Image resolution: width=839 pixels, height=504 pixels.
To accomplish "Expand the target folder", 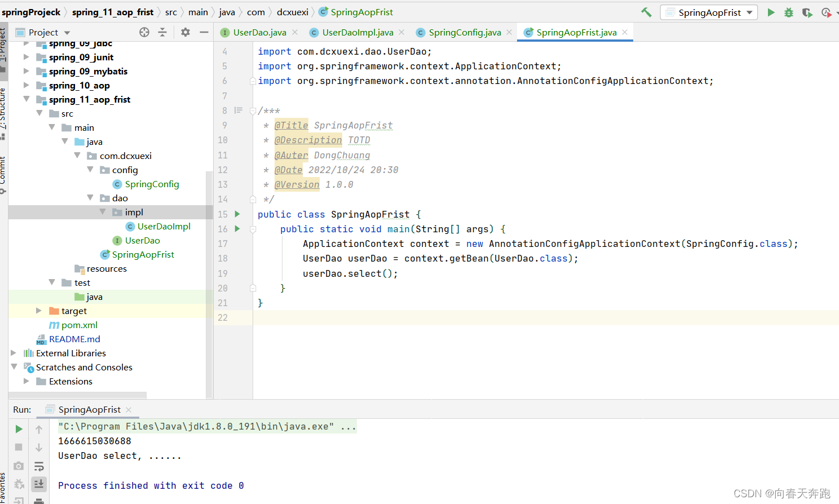I will tap(39, 311).
